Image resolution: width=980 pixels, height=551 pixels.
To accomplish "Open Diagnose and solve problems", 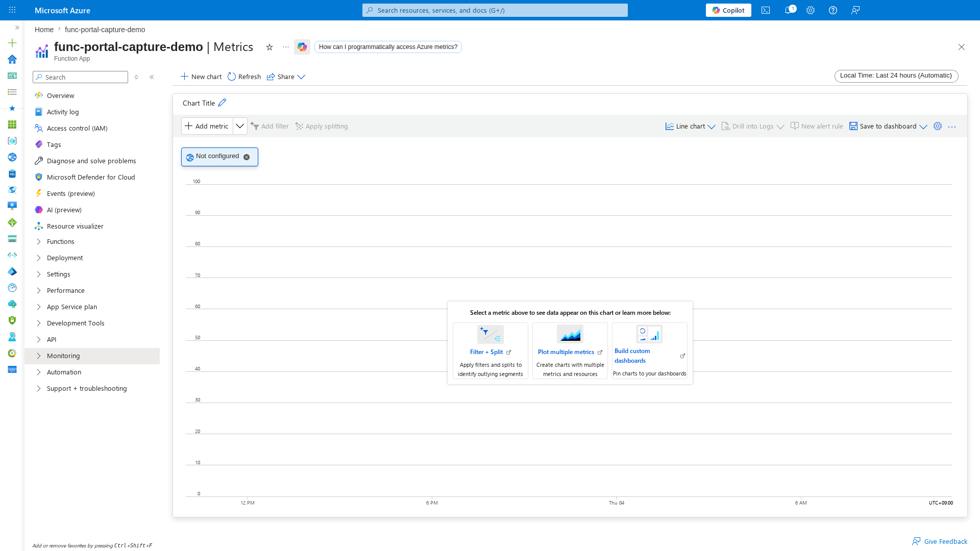I will pos(92,161).
